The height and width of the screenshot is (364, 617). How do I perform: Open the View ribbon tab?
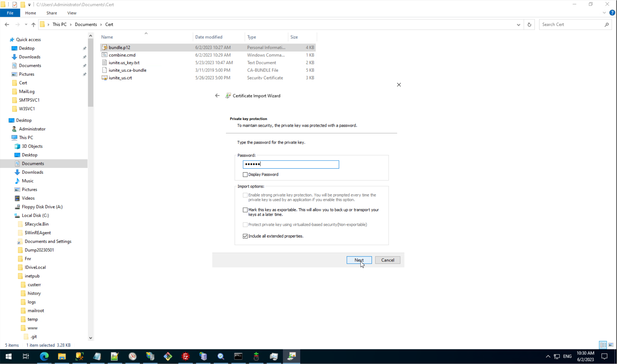(72, 13)
